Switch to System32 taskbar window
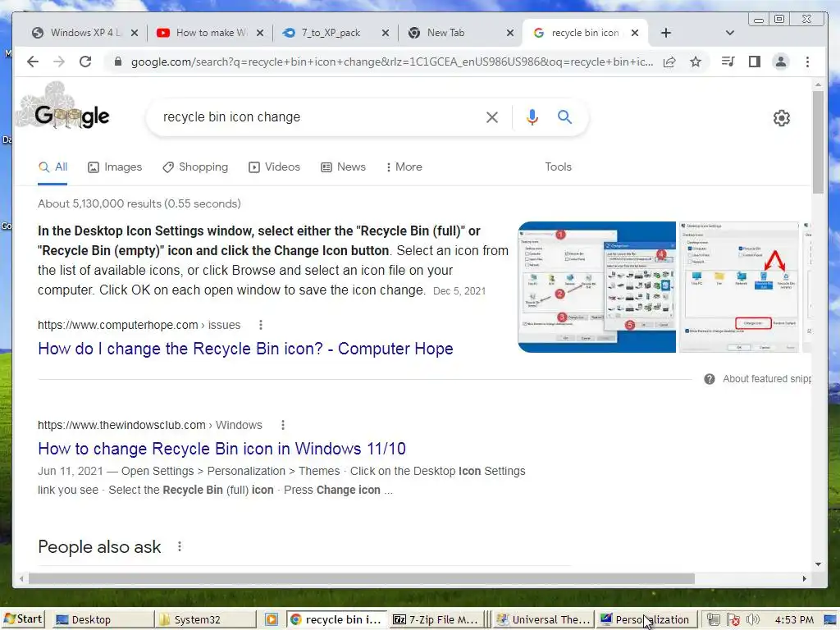 coord(205,620)
